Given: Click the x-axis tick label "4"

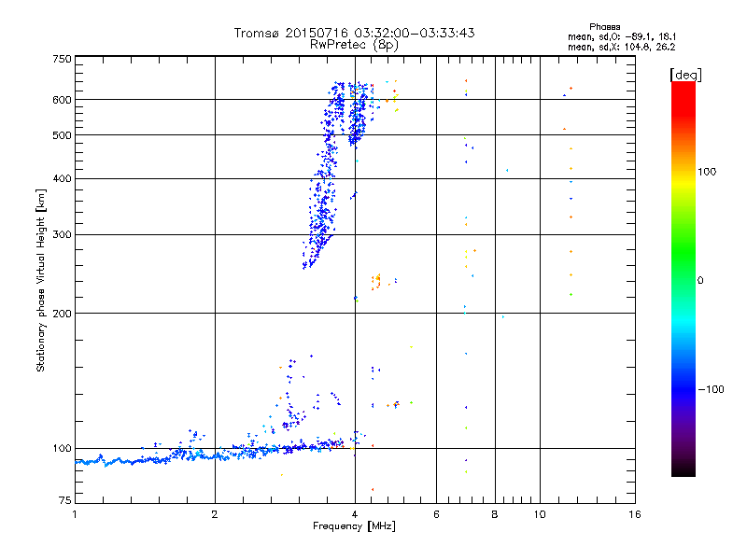Looking at the screenshot, I should pyautogui.click(x=355, y=514).
